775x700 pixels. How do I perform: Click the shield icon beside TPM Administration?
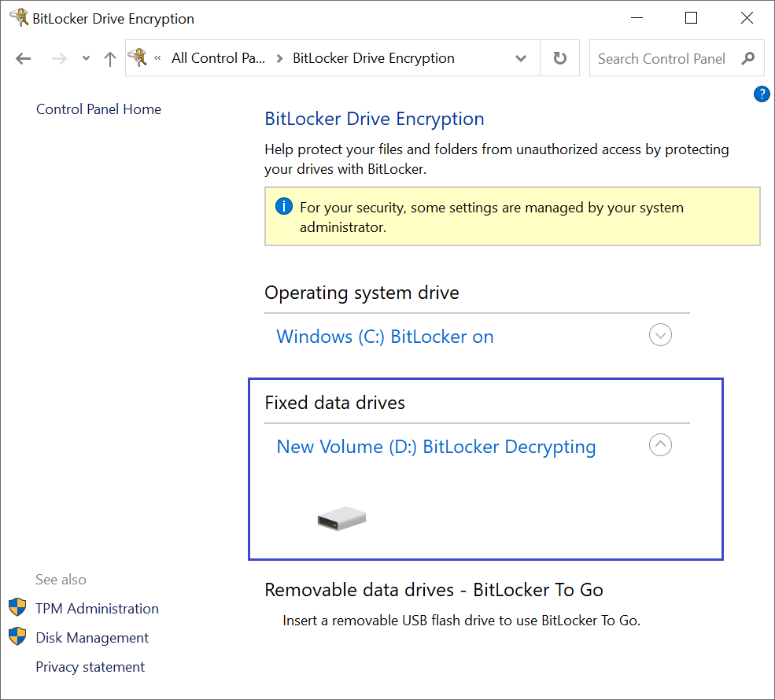(x=18, y=607)
